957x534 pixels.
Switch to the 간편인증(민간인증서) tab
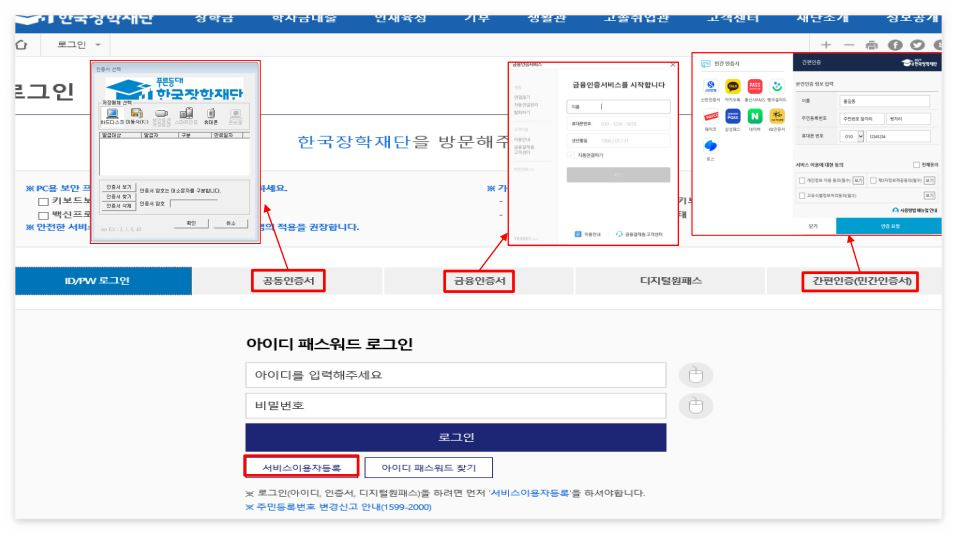[861, 281]
